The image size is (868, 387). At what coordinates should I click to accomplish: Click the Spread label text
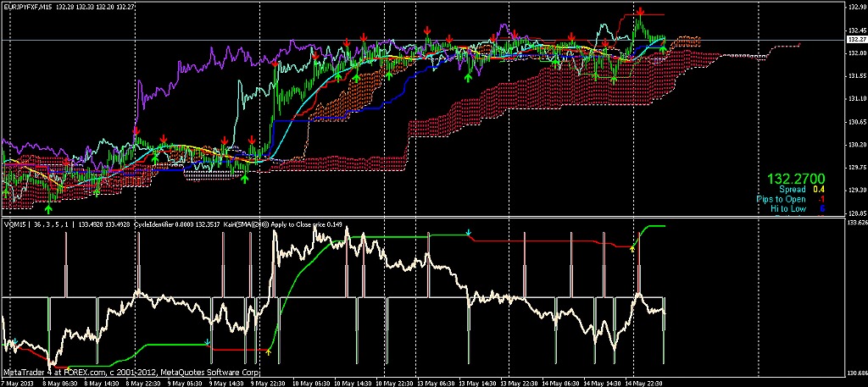pyautogui.click(x=793, y=189)
